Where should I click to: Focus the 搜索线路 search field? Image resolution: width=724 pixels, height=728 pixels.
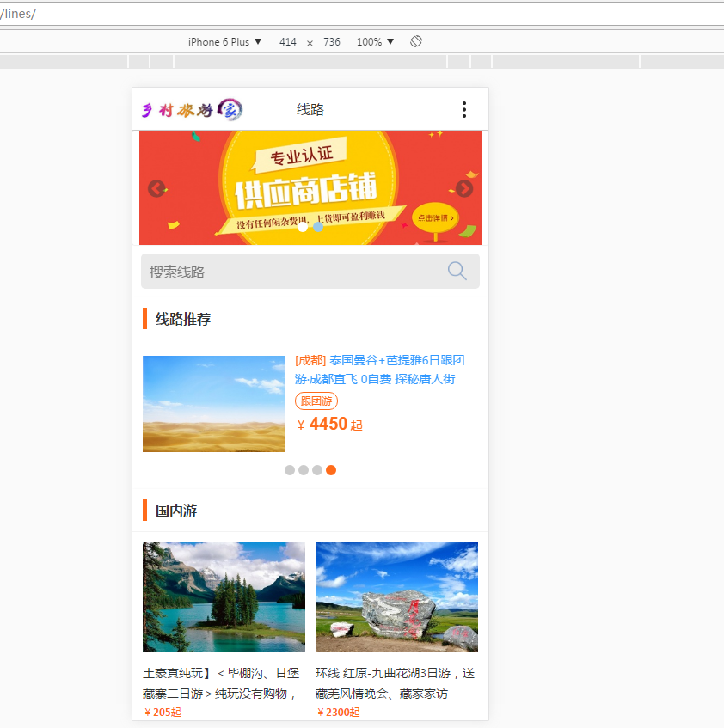292,272
